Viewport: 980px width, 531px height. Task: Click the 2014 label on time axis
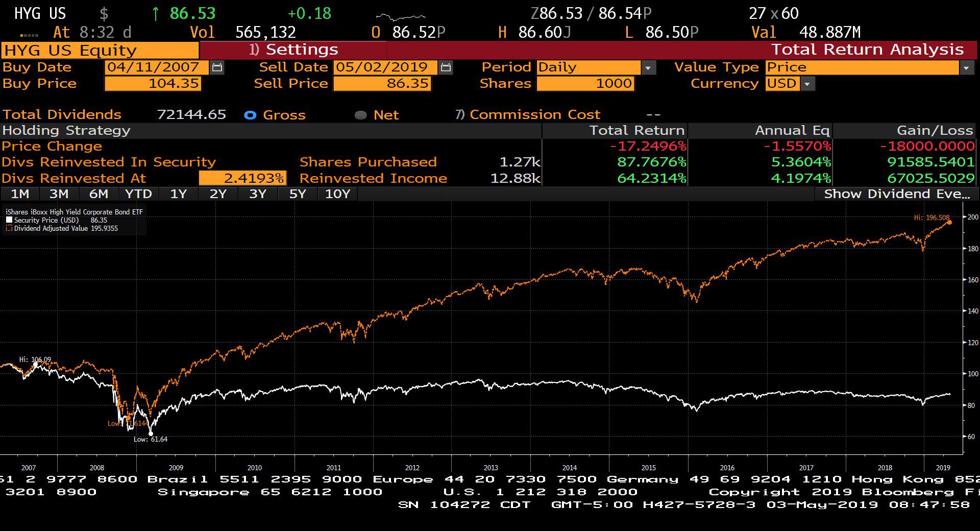tap(570, 468)
